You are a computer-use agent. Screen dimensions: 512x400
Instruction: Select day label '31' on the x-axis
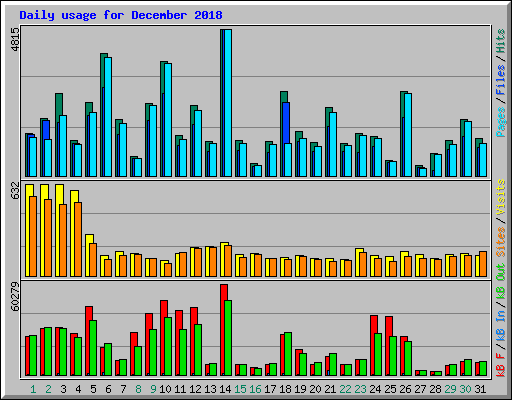[480, 389]
